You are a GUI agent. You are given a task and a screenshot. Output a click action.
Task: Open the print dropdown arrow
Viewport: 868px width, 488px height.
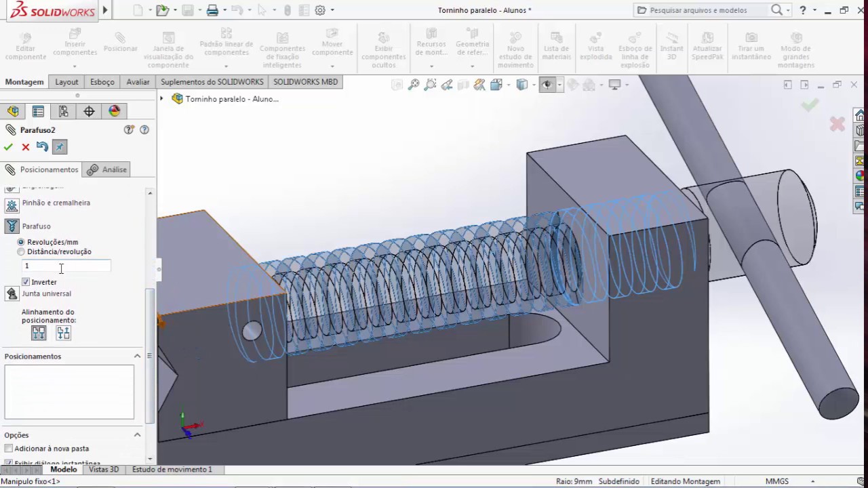[225, 10]
